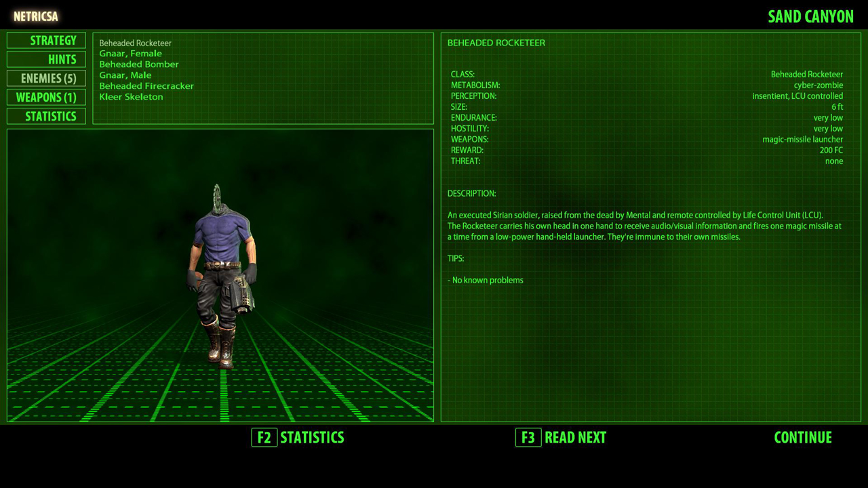
Task: Click READ NEXT button
Action: (x=575, y=437)
